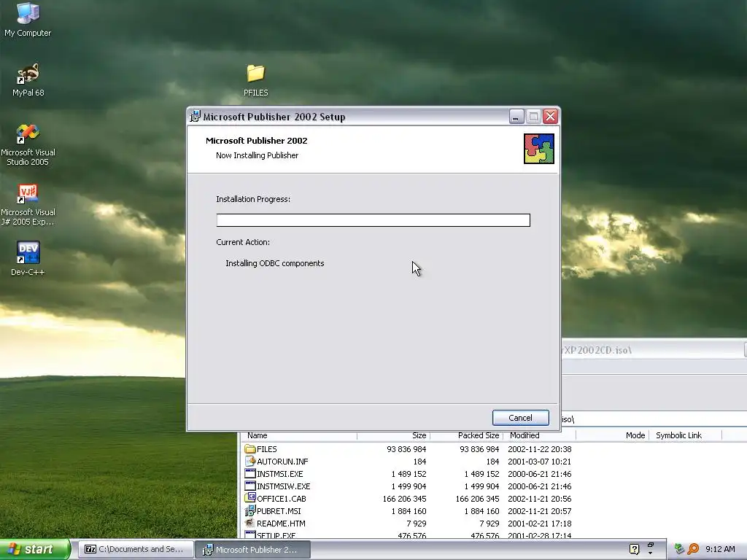
Task: Click the Setup dialog title bar installer icon
Action: [x=195, y=116]
